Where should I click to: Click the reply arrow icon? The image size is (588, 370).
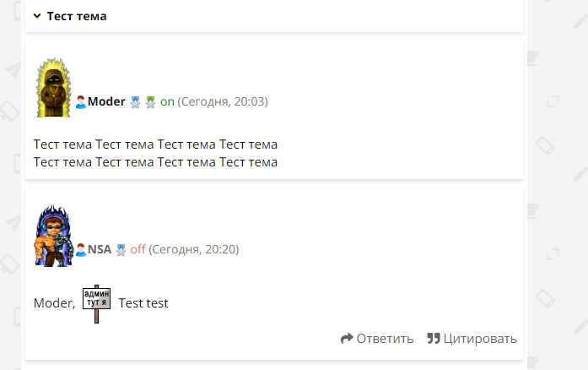pos(346,339)
